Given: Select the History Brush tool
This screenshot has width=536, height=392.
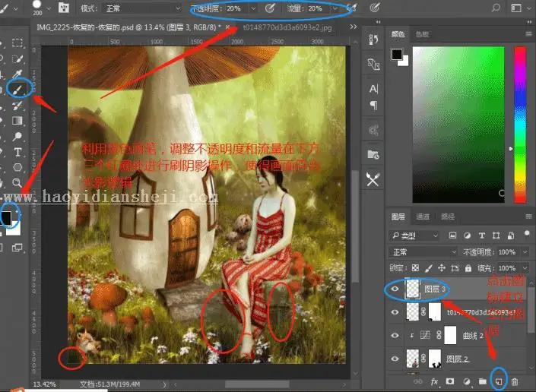Looking at the screenshot, I should [x=17, y=105].
